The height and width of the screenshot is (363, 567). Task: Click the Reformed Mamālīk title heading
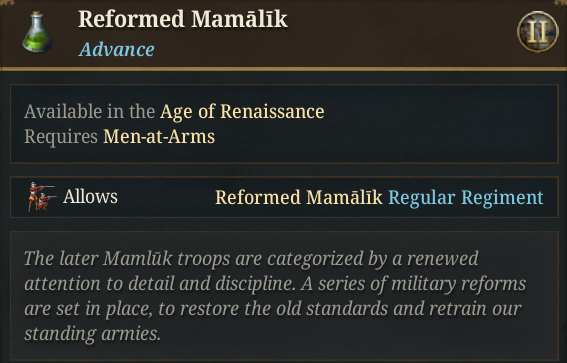point(183,19)
